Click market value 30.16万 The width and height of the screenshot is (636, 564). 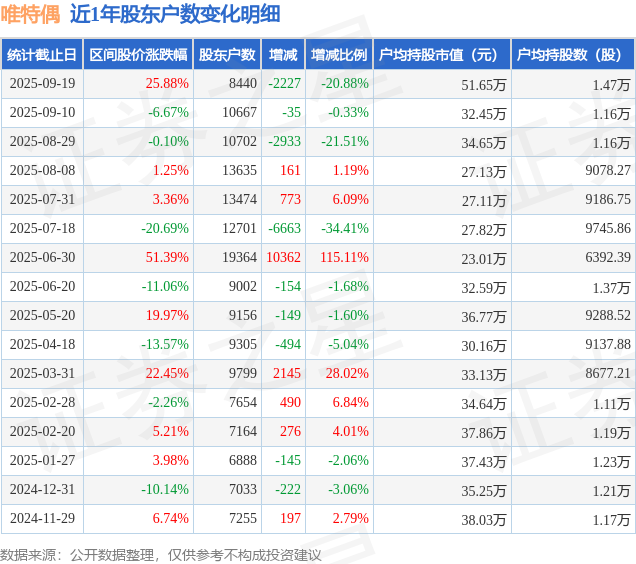[483, 346]
